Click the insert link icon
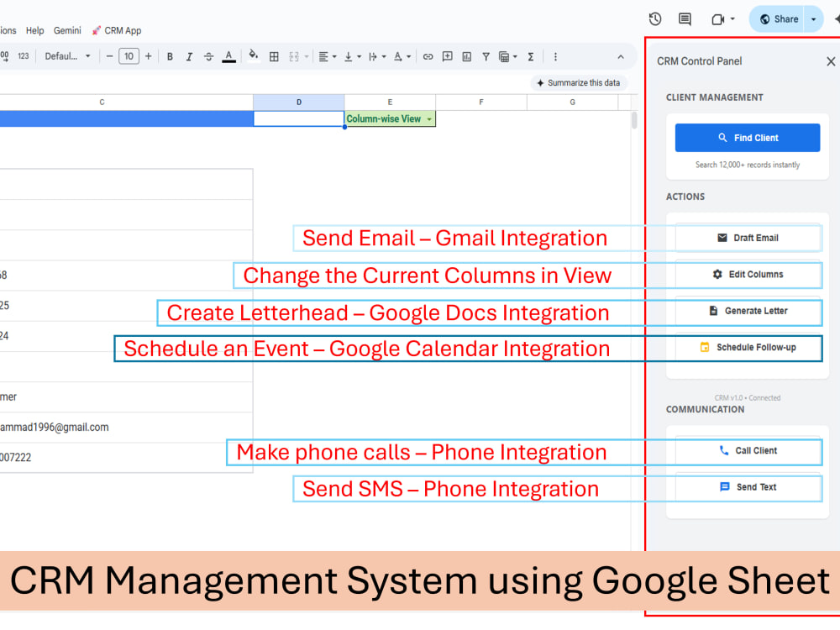840x630 pixels. pos(428,56)
